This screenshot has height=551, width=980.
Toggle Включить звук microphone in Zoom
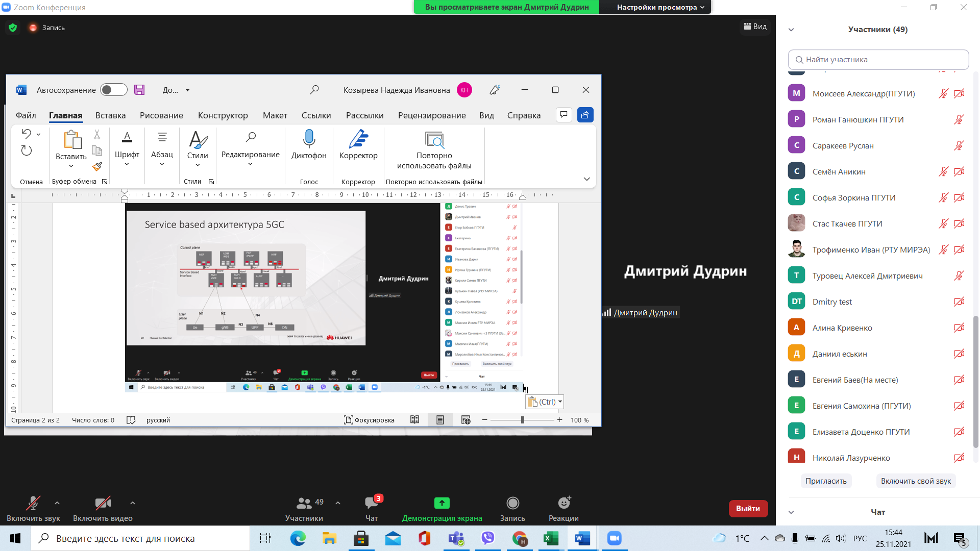(x=33, y=509)
